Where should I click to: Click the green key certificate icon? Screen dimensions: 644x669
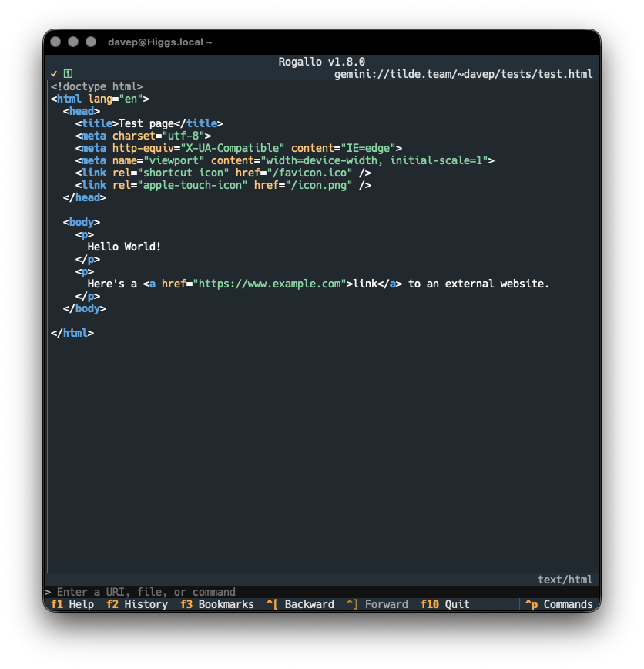click(x=68, y=74)
